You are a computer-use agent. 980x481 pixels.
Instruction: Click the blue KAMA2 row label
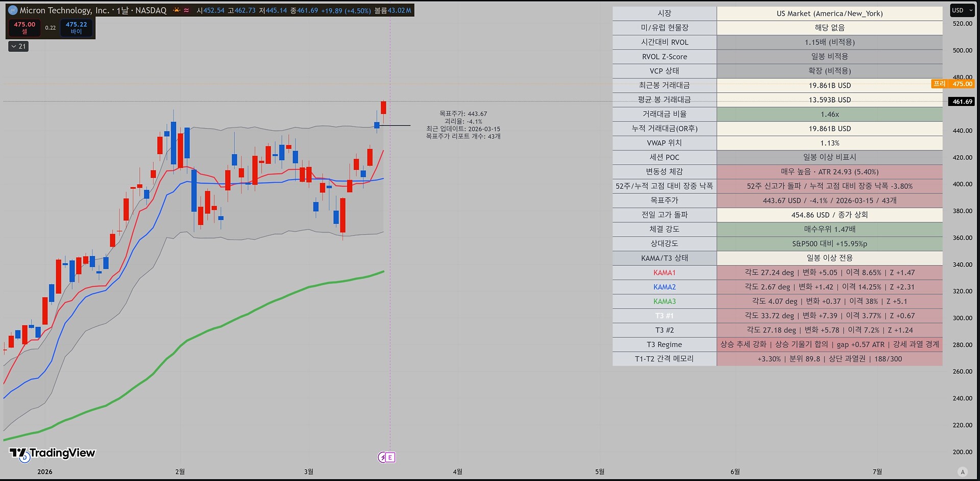[x=665, y=287]
